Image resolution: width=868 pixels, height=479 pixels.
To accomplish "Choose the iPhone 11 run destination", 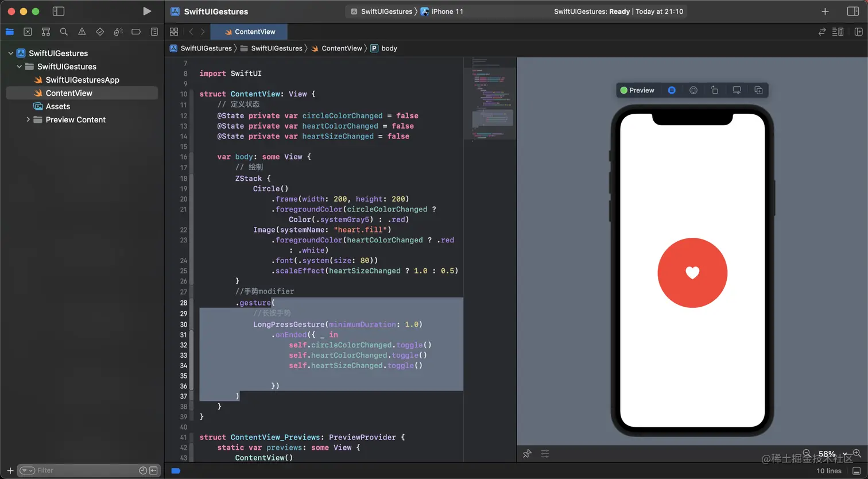I will pos(442,11).
